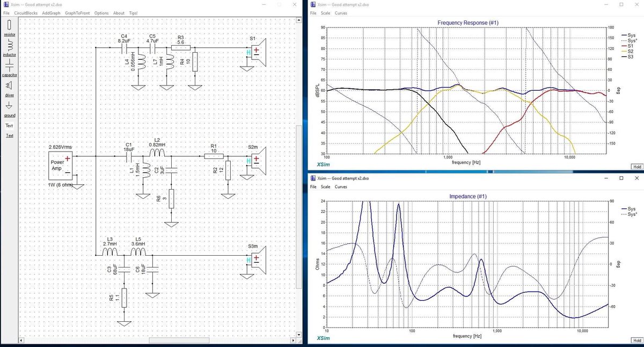Image resolution: width=644 pixels, height=347 pixels.
Task: Open Scale menu in Impedance window
Action: 326,186
